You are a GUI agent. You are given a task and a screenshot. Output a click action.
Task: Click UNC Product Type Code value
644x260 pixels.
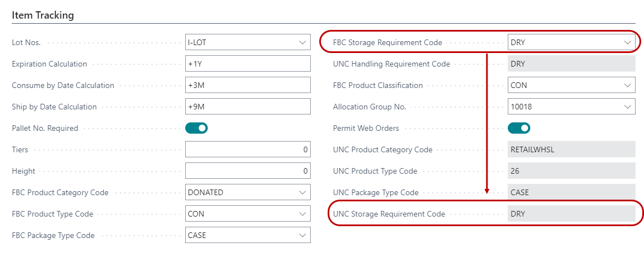click(571, 171)
